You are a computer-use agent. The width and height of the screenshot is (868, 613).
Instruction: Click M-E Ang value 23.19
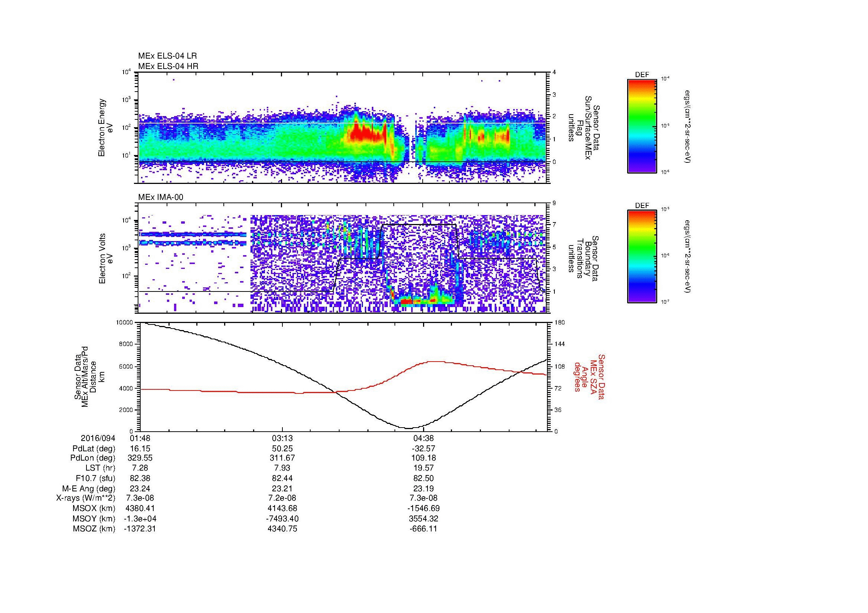[424, 488]
